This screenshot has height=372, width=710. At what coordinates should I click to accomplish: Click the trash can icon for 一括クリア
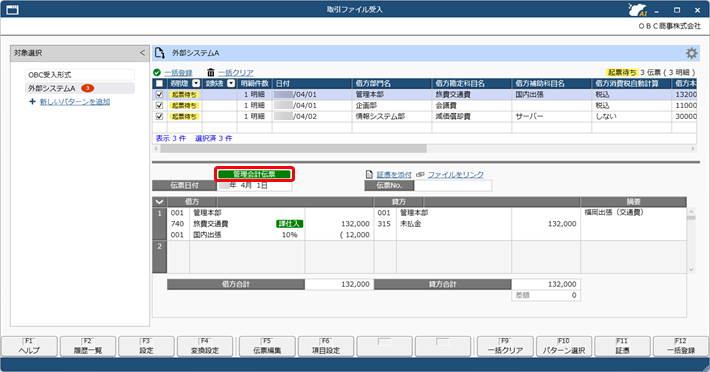[211, 72]
